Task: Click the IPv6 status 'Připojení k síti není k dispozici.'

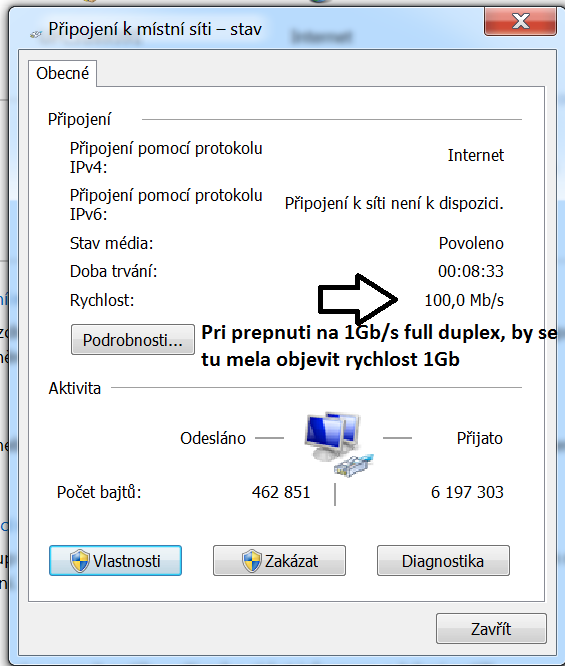Action: point(394,203)
